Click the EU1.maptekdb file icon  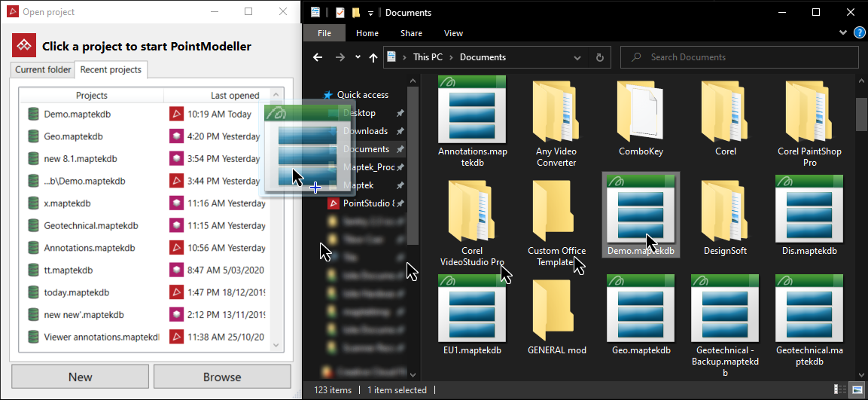[x=472, y=309]
